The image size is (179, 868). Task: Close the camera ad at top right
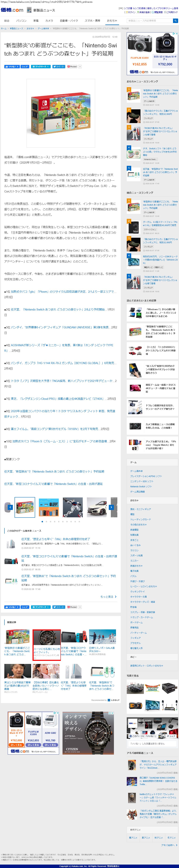tap(176, 33)
